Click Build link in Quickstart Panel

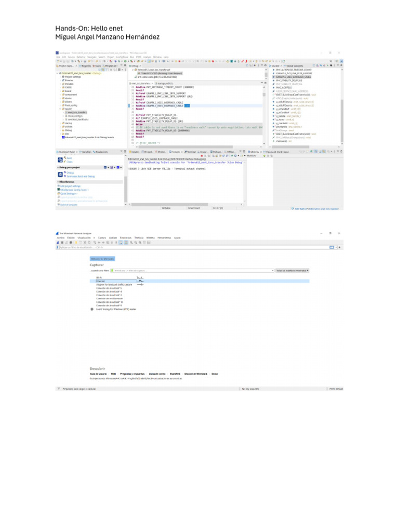(70, 158)
